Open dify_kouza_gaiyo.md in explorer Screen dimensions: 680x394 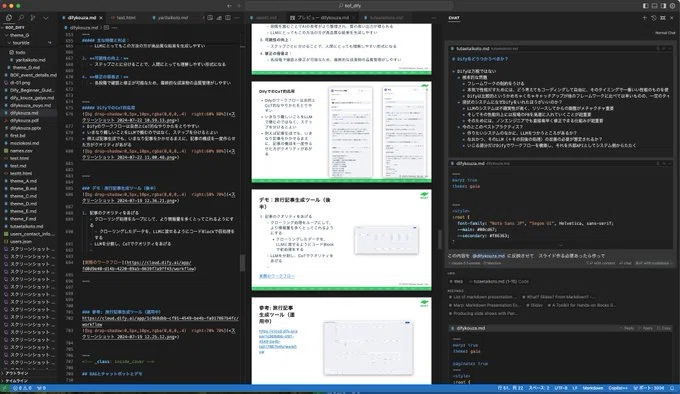(x=32, y=98)
